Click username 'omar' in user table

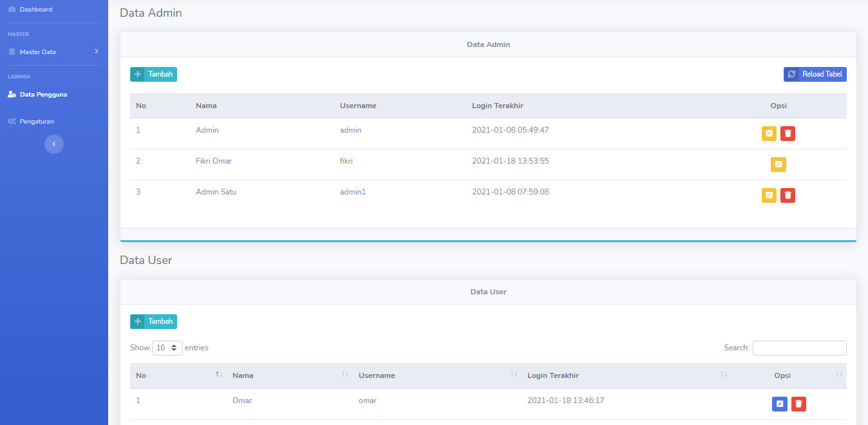coord(368,401)
